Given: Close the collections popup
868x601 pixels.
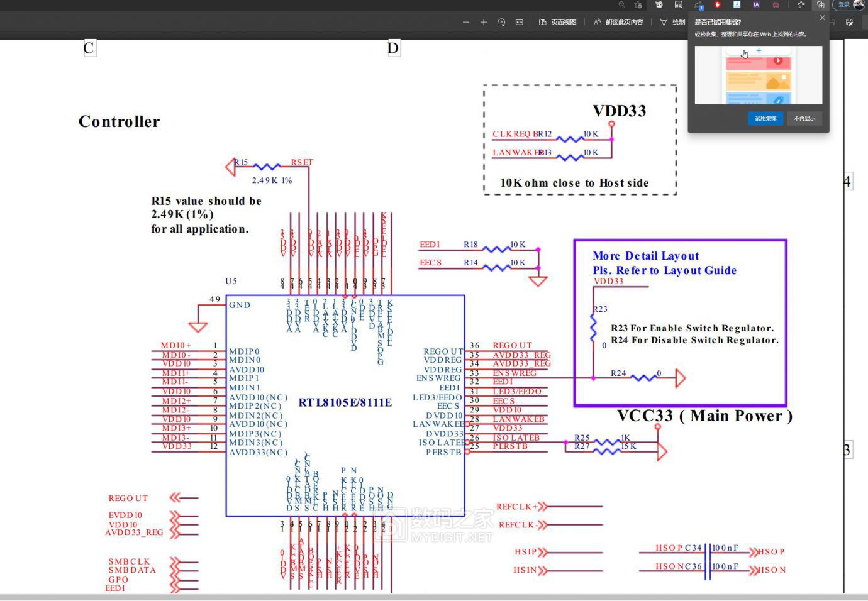Looking at the screenshot, I should click(x=822, y=18).
